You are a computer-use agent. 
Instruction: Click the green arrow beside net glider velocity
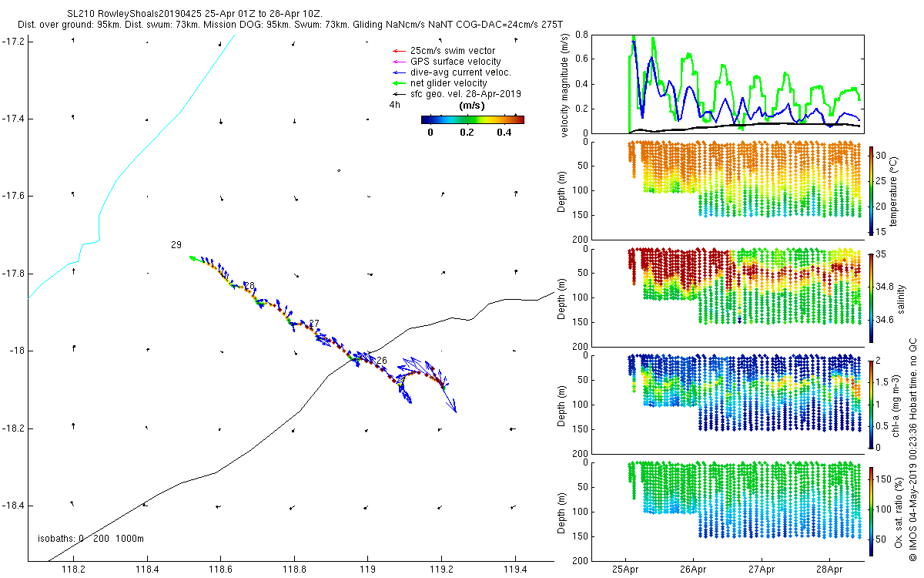point(398,83)
